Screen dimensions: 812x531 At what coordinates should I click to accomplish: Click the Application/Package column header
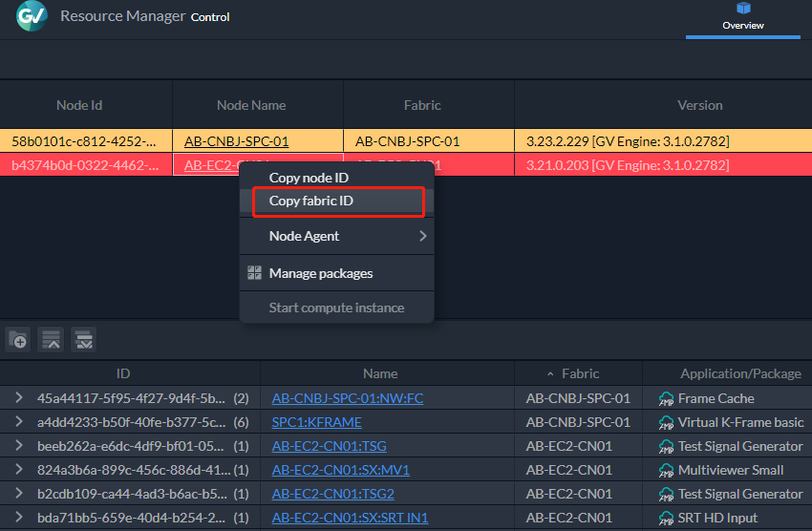(740, 373)
